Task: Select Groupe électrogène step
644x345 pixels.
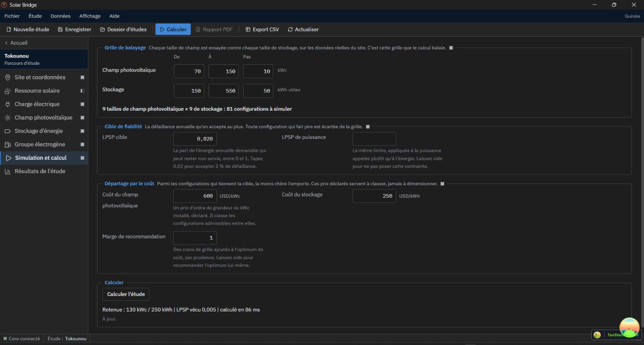Action: coord(44,144)
